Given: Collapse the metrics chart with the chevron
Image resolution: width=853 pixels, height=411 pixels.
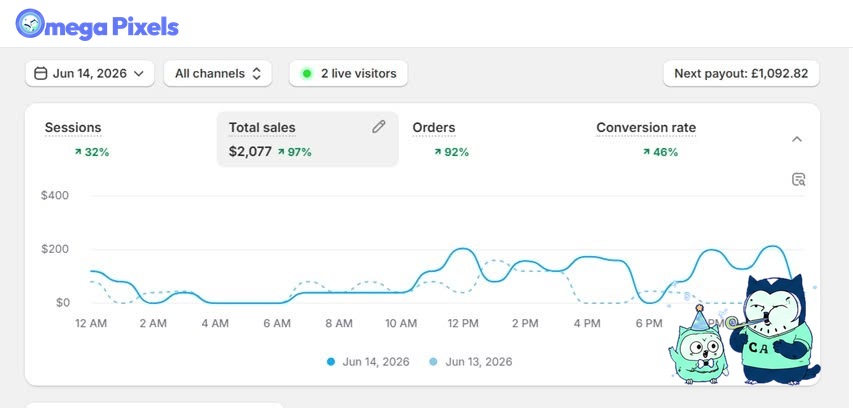Looking at the screenshot, I should (x=797, y=139).
